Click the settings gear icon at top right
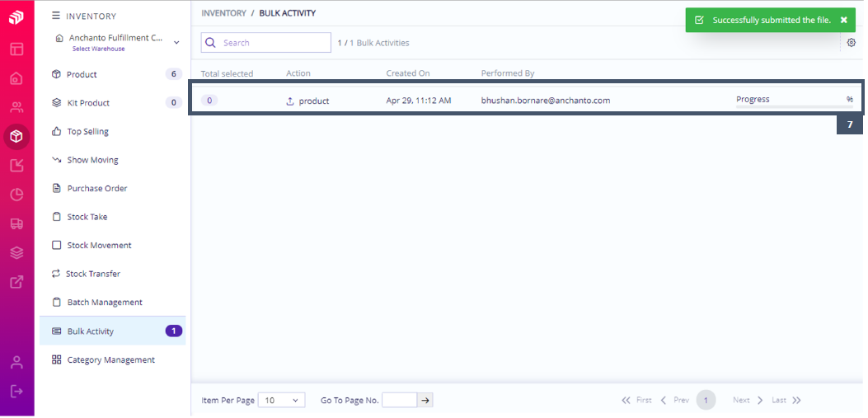The image size is (868, 418). point(852,42)
